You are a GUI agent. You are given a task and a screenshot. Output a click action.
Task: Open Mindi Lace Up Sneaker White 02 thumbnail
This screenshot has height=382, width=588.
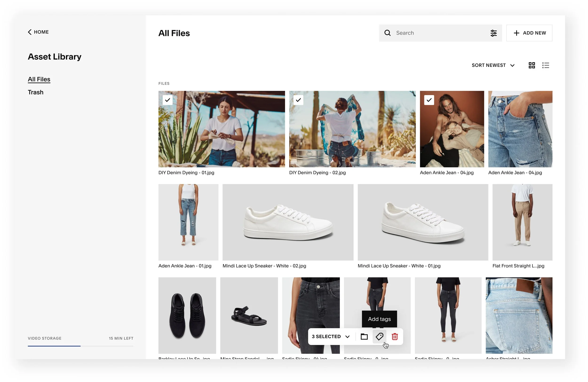tap(288, 222)
